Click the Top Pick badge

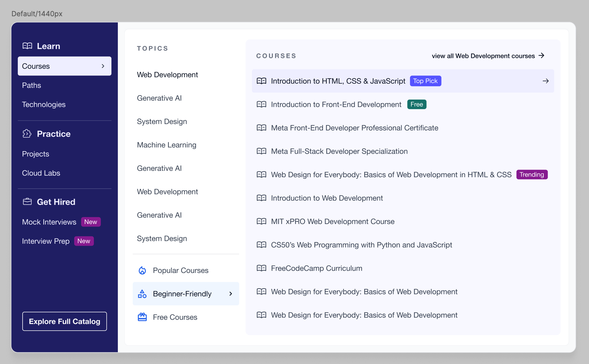425,81
